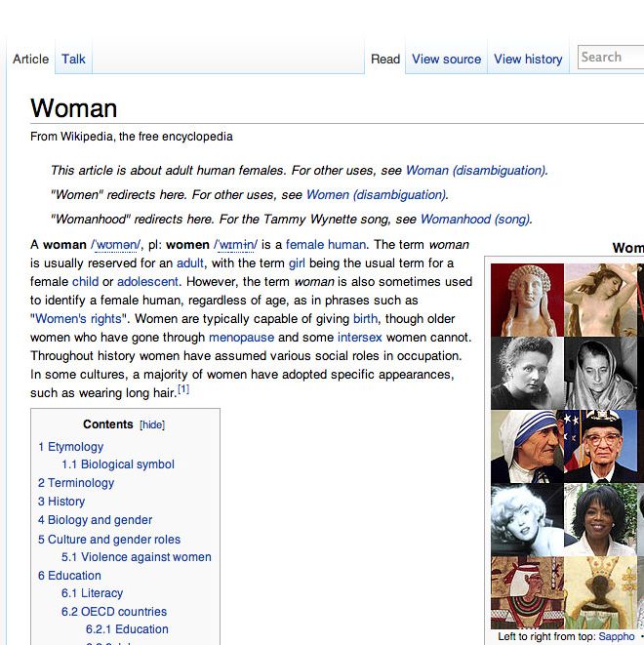Open subsection 6.2.1 Education

[127, 629]
